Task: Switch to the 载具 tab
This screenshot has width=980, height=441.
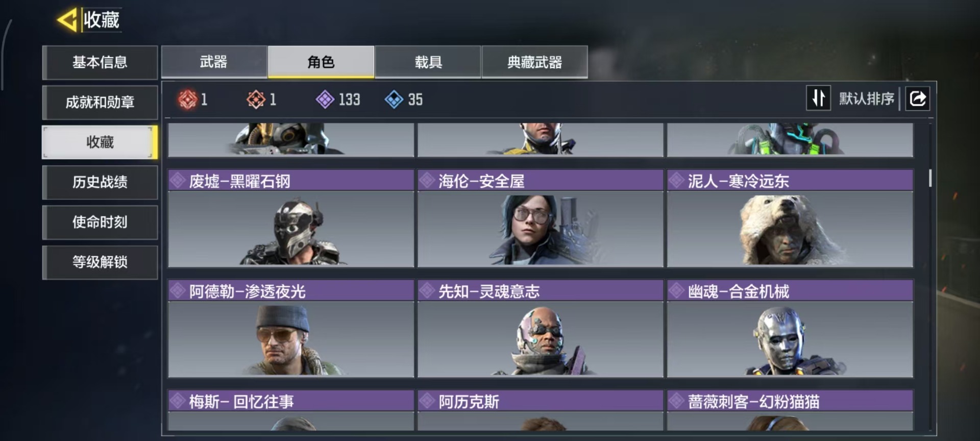Action: click(x=428, y=62)
